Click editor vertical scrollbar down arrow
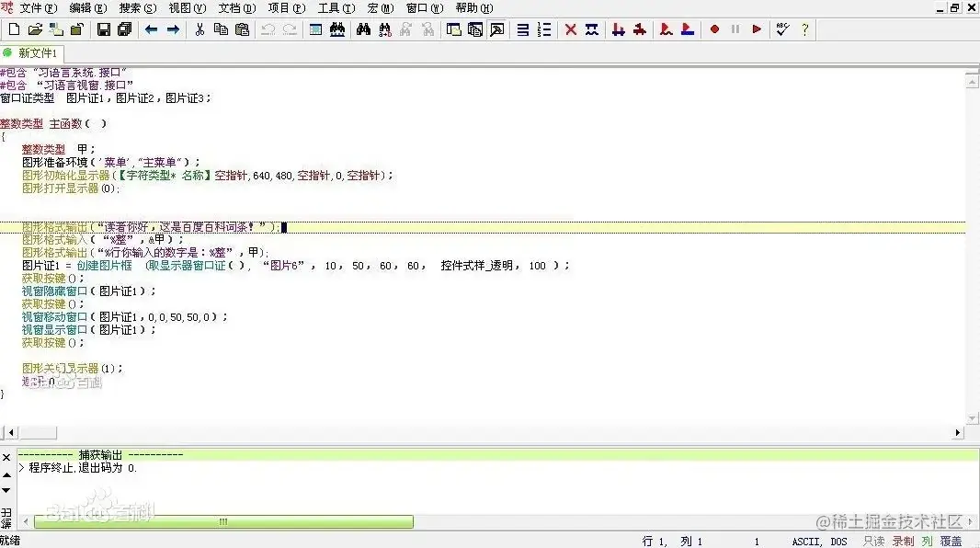980x548 pixels. 972,418
